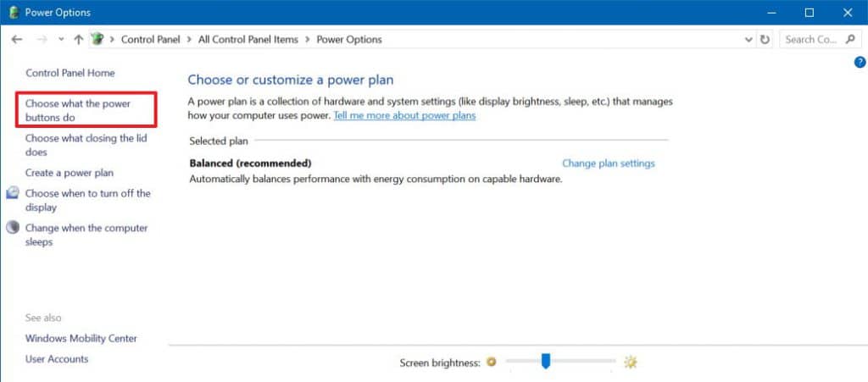Click the screen brightness slider handle
Image resolution: width=868 pixels, height=382 pixels.
[546, 362]
